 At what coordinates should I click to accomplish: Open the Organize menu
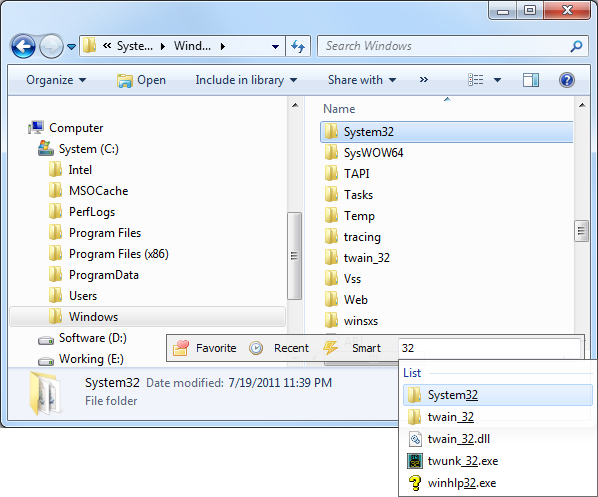pyautogui.click(x=56, y=80)
